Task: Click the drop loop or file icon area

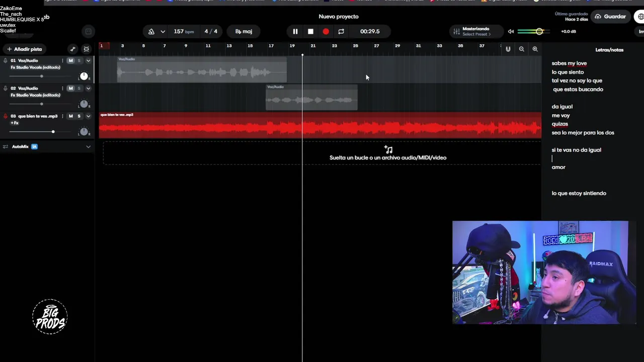Action: click(388, 150)
